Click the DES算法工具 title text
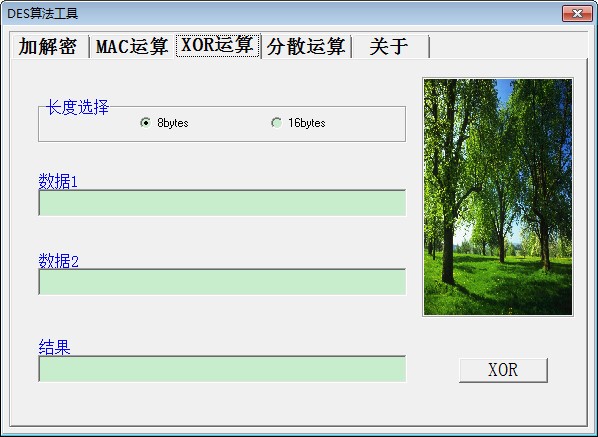 (43, 13)
